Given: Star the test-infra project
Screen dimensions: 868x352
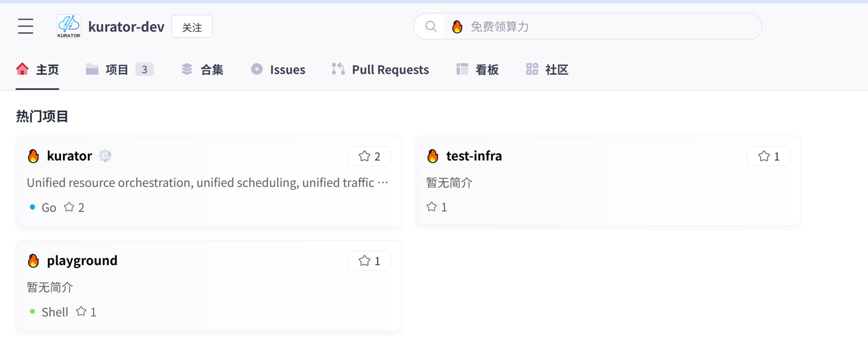Looking at the screenshot, I should click(x=769, y=156).
